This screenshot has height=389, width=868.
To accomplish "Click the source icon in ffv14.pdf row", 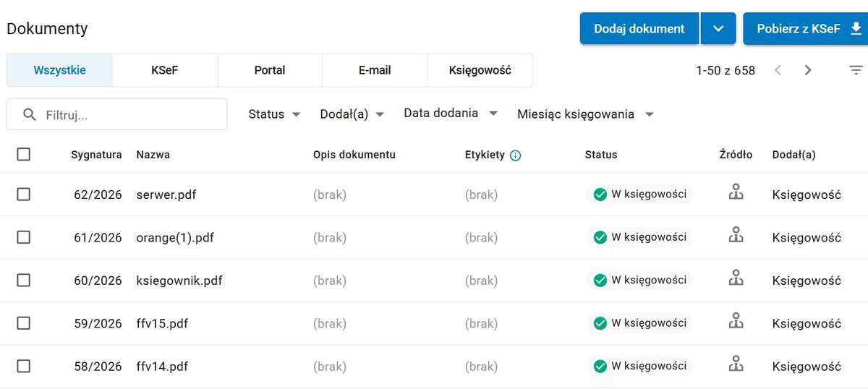I will tap(736, 364).
